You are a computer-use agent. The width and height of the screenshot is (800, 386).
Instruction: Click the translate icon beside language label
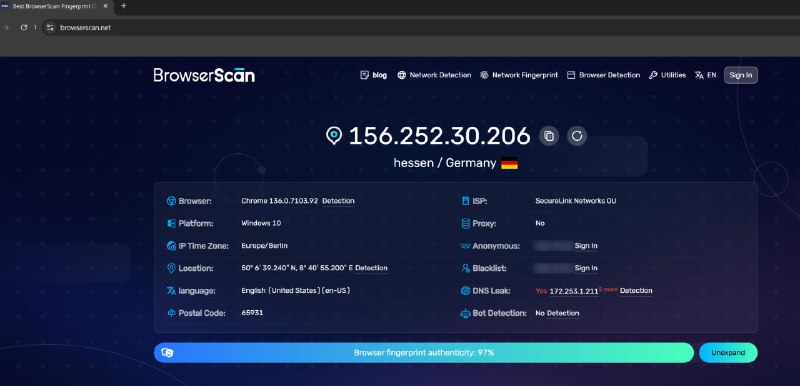tap(171, 291)
